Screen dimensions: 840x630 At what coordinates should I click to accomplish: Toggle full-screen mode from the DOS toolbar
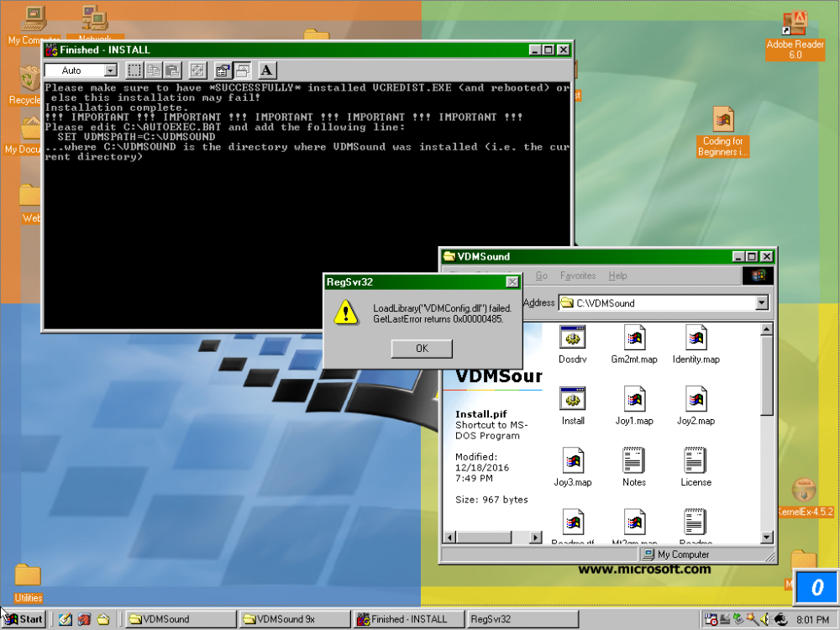(198, 70)
